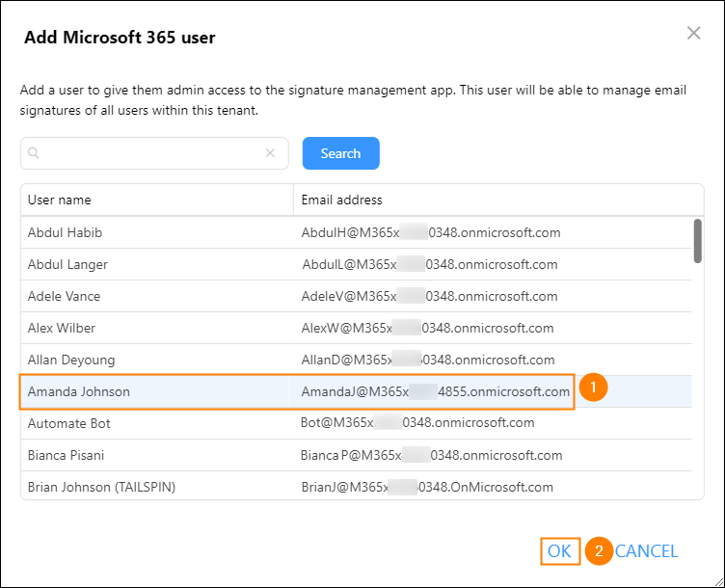Pick Alex Wilber in the user list
725x588 pixels.
[356, 328]
